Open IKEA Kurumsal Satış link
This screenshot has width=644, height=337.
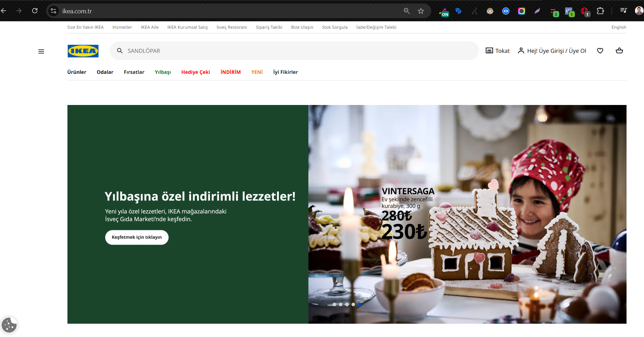(x=188, y=27)
